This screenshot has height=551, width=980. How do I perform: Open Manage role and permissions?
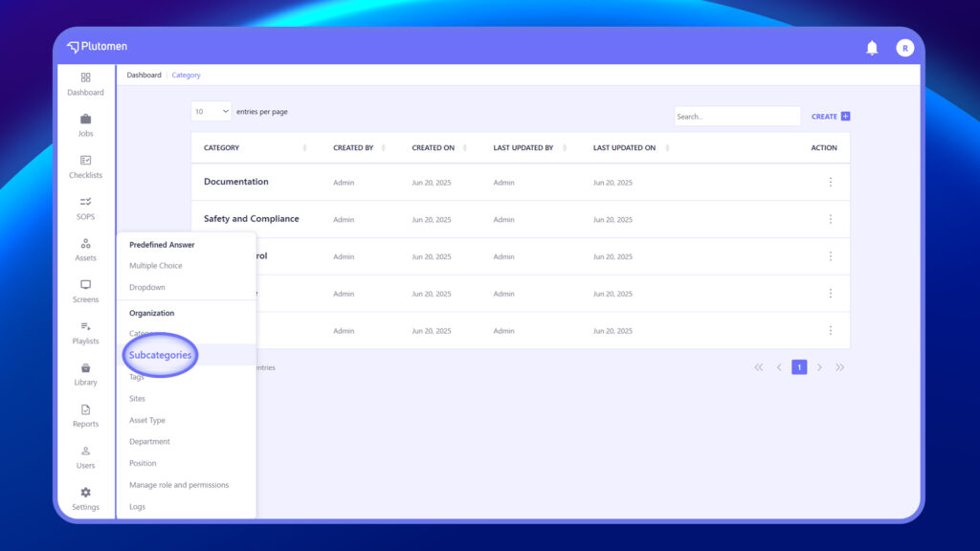tap(179, 485)
